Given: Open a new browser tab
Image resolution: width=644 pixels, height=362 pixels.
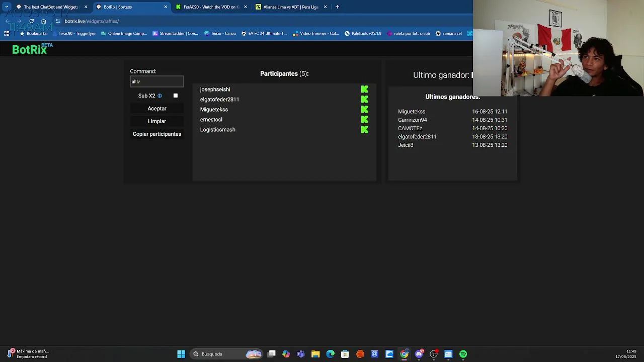Looking at the screenshot, I should click(337, 7).
